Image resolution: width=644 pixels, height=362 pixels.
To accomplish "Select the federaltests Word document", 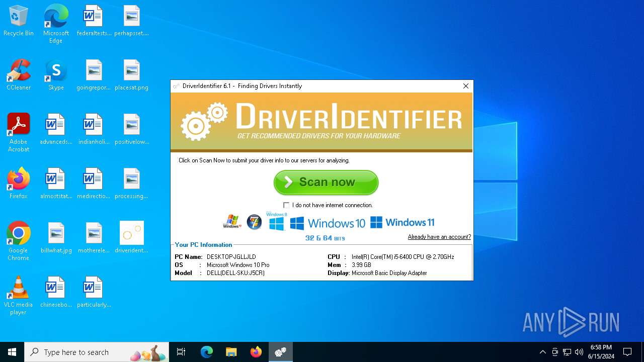I will tap(94, 21).
